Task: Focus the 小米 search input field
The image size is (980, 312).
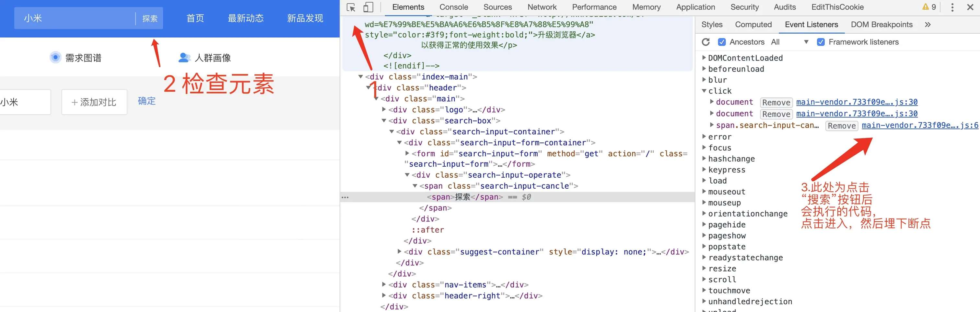Action: (x=75, y=18)
